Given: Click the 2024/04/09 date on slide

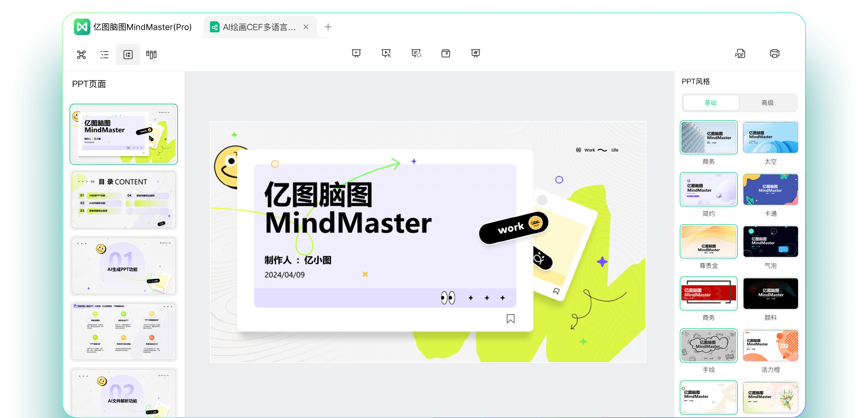Looking at the screenshot, I should point(284,275).
